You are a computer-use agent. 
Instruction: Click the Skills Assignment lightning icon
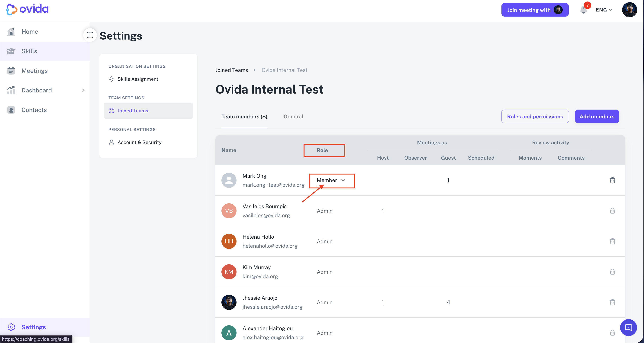[x=111, y=79]
